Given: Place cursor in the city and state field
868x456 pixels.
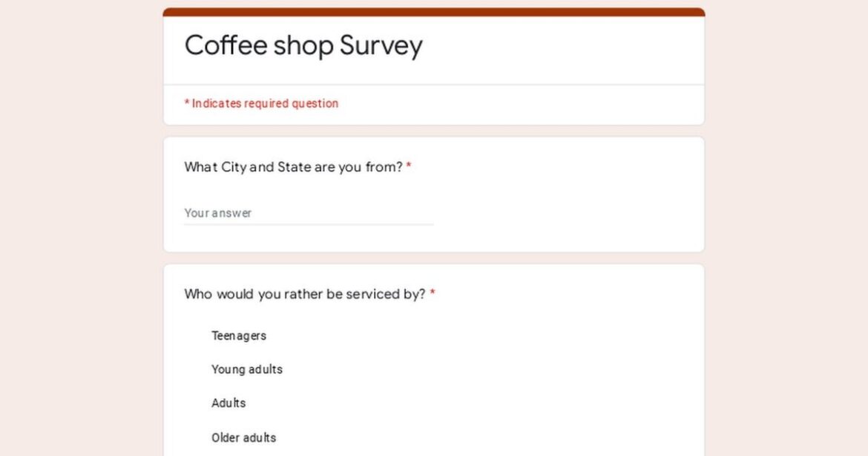Looking at the screenshot, I should (297, 213).
